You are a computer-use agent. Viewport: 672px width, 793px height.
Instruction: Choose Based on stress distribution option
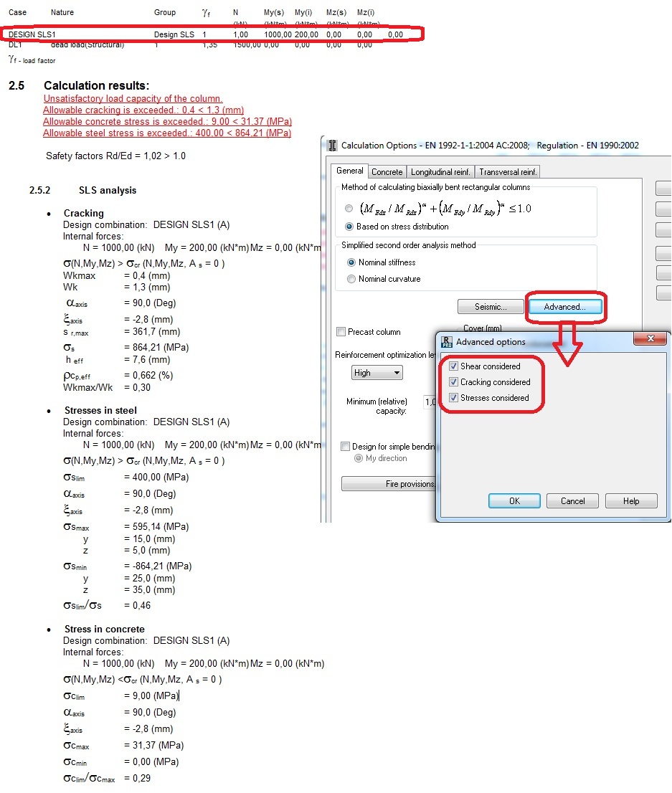pos(349,226)
